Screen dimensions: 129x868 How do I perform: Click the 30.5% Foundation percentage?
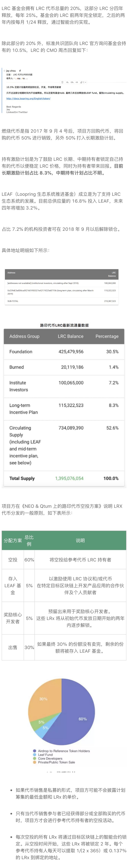tap(112, 351)
